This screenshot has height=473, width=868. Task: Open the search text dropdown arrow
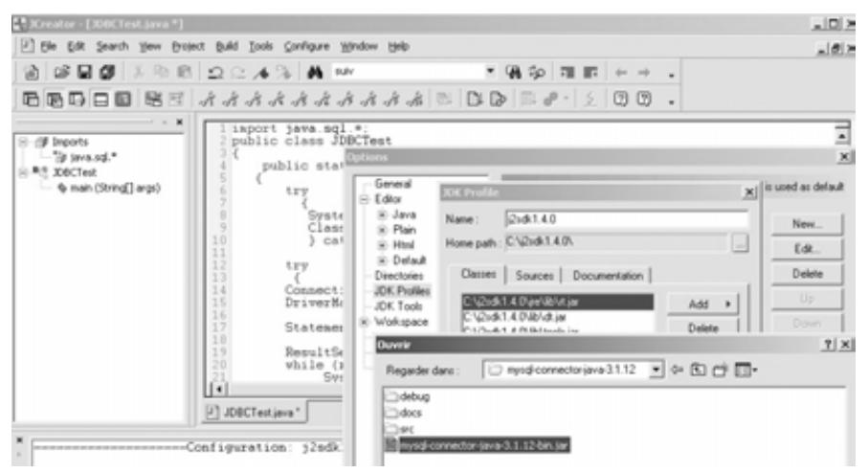pyautogui.click(x=490, y=72)
